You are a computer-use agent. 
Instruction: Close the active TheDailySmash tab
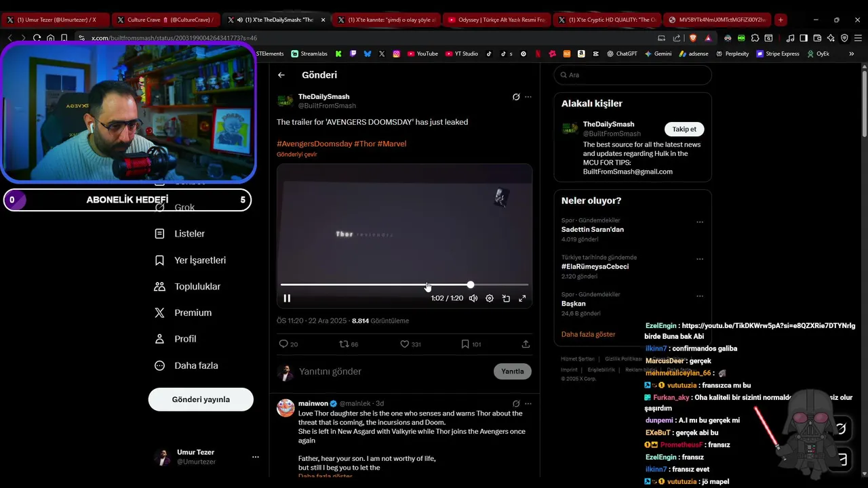(323, 20)
